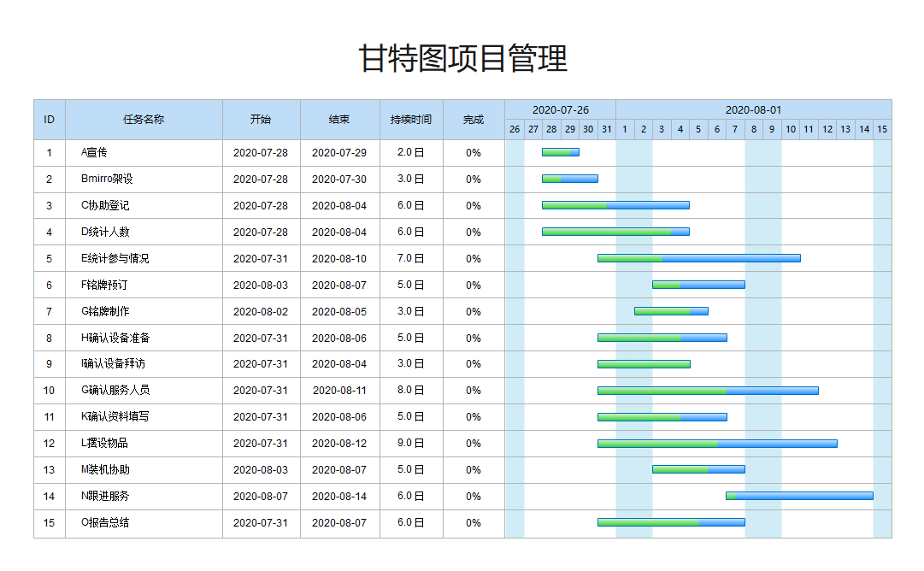Select the E统计参与情况 task name

pyautogui.click(x=115, y=258)
